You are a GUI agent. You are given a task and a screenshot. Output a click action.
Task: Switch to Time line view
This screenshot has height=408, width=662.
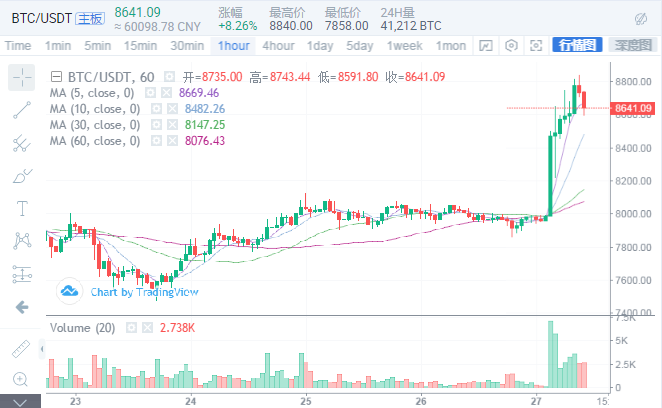click(x=18, y=46)
